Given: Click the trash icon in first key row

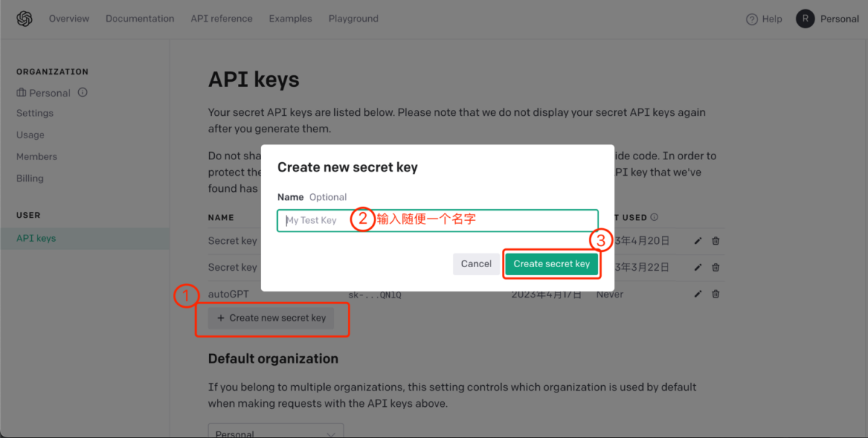Looking at the screenshot, I should (715, 241).
